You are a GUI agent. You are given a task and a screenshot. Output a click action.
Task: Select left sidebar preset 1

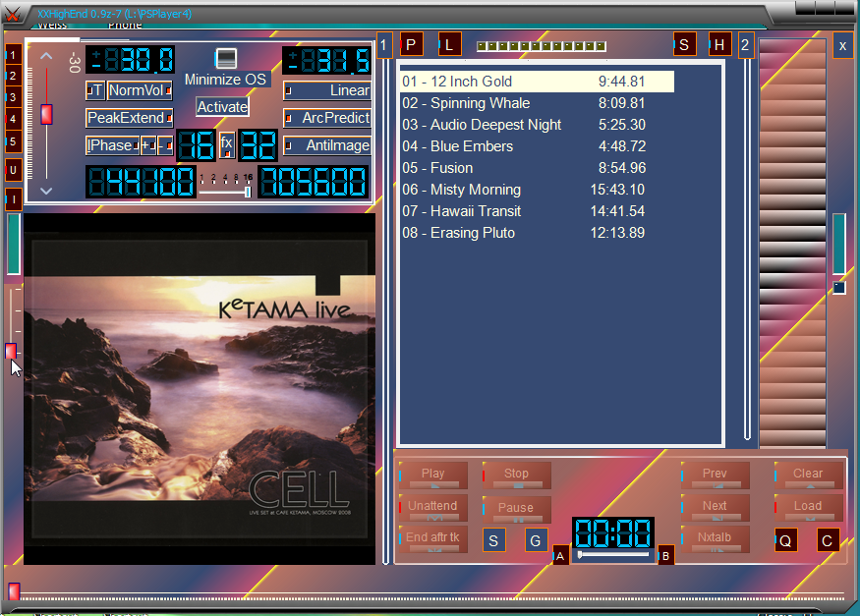point(13,55)
